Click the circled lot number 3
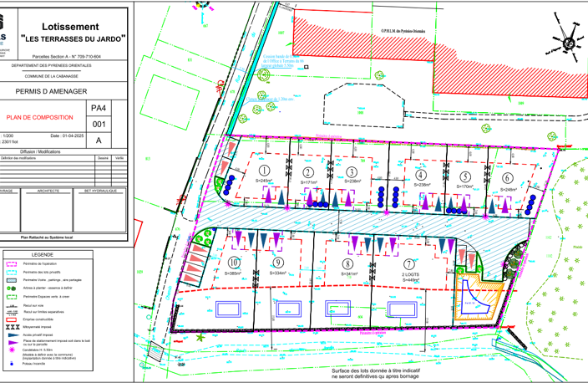 [x=352, y=172]
